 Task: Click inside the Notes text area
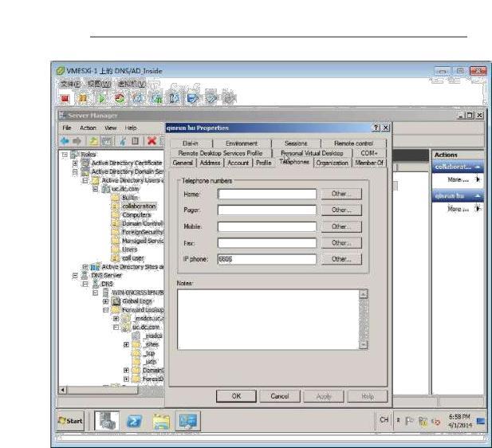(x=269, y=320)
